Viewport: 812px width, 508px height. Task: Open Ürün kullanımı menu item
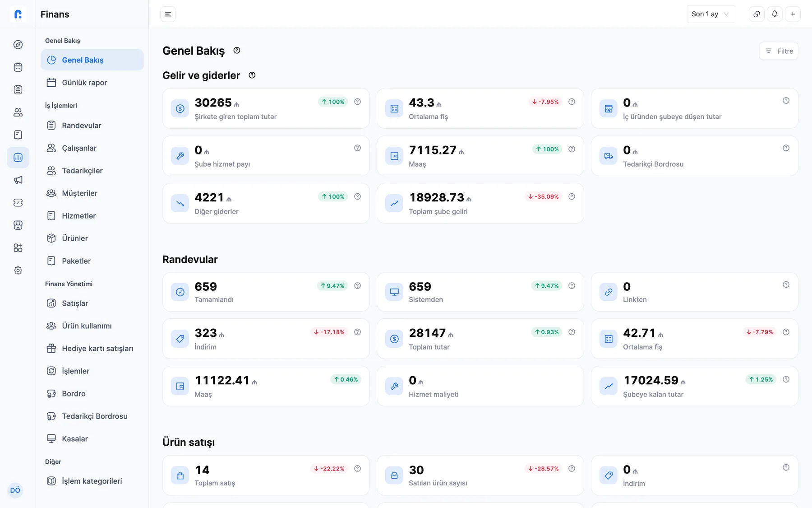point(92,326)
